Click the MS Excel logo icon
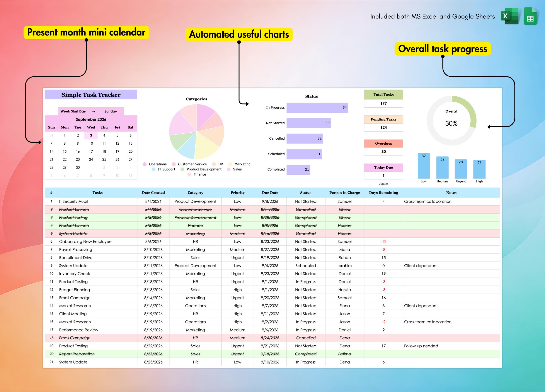Image resolution: width=545 pixels, height=392 pixels. pyautogui.click(x=510, y=16)
